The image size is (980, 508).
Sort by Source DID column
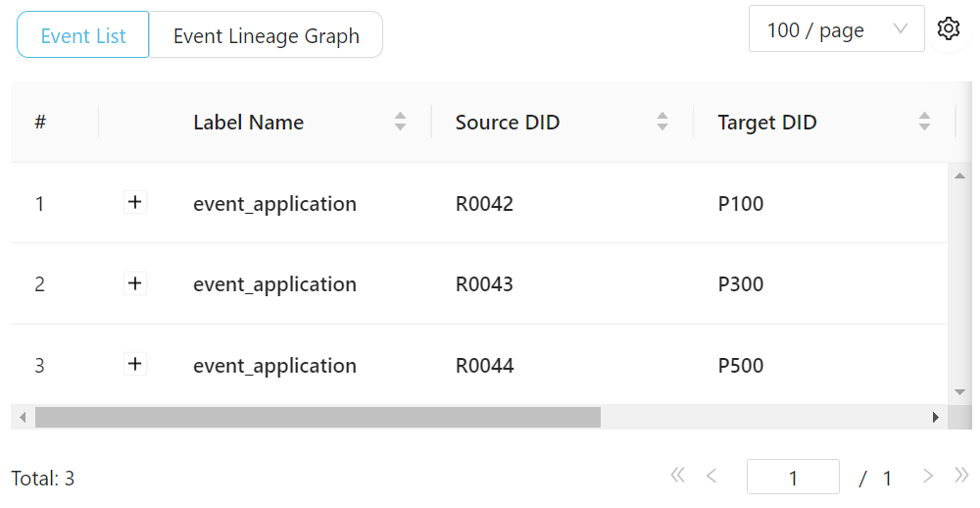[x=662, y=122]
